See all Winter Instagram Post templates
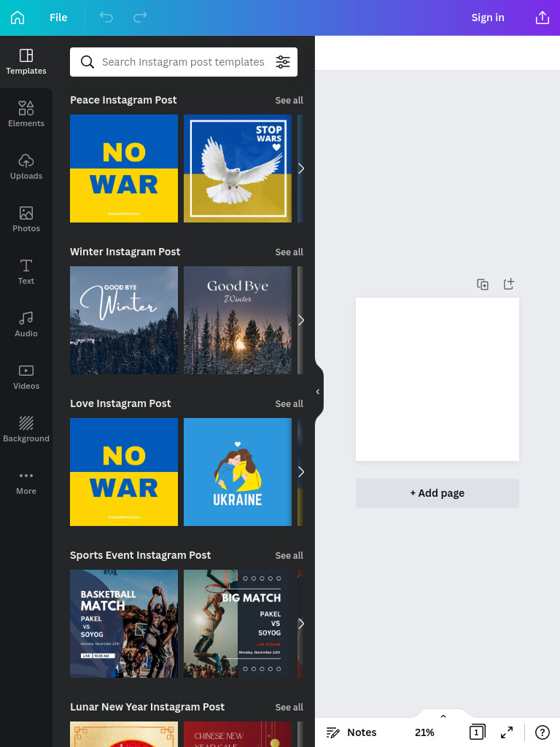The image size is (560, 747). [289, 252]
